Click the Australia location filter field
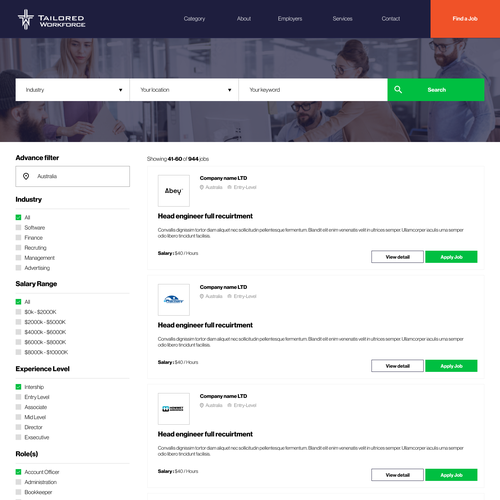 (x=72, y=176)
